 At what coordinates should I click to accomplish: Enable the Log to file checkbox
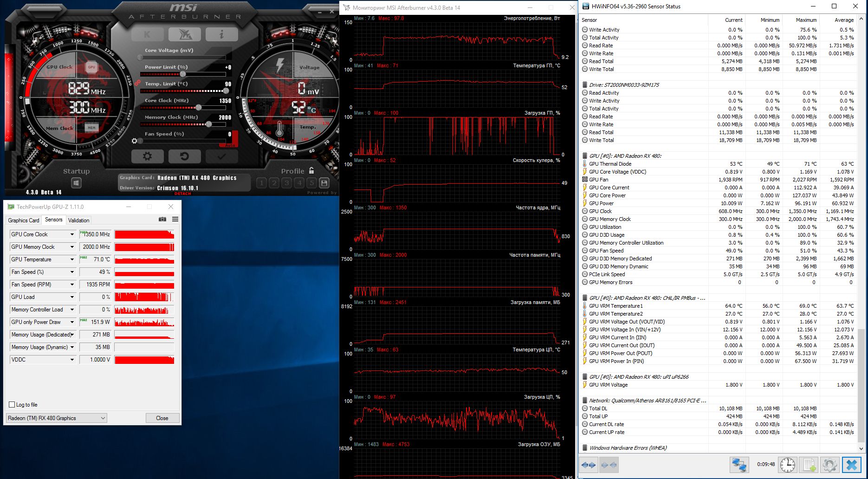click(x=12, y=405)
